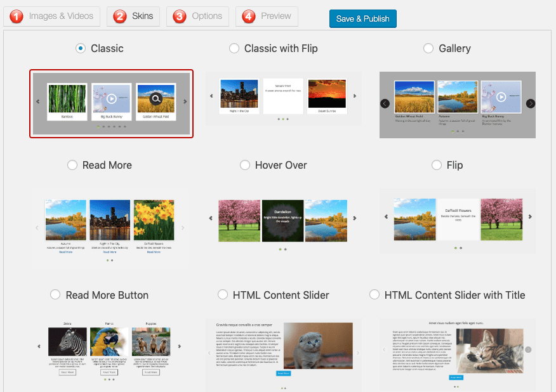Click the Save & Publish button
The image size is (556, 392).
point(362,18)
